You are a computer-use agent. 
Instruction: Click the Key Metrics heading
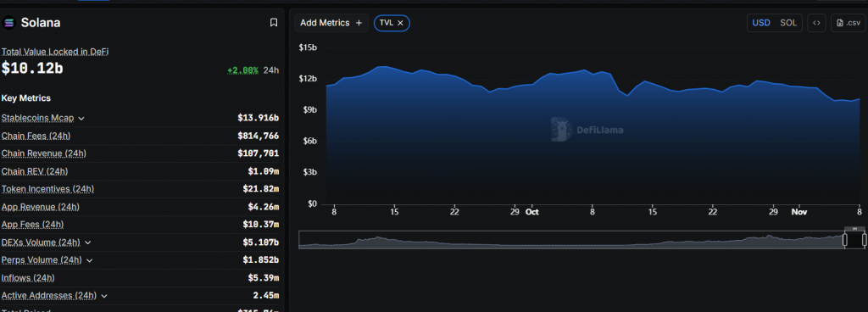(x=26, y=97)
